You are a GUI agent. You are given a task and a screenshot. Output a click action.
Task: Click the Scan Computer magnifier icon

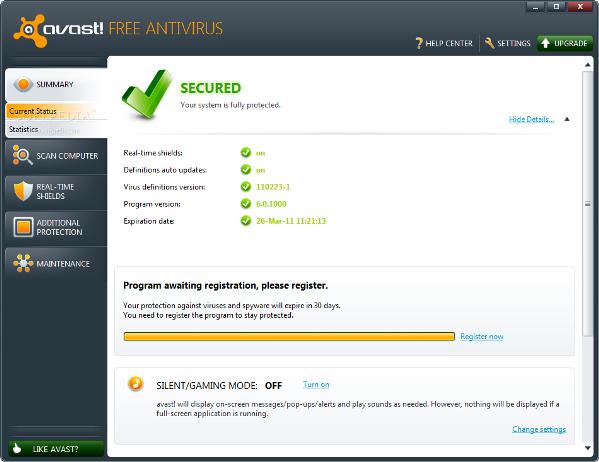[x=22, y=155]
